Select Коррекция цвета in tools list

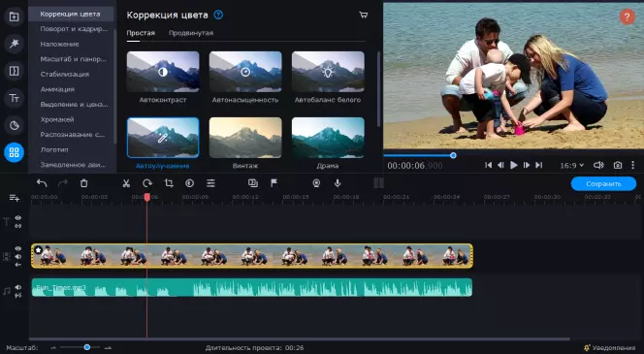71,14
